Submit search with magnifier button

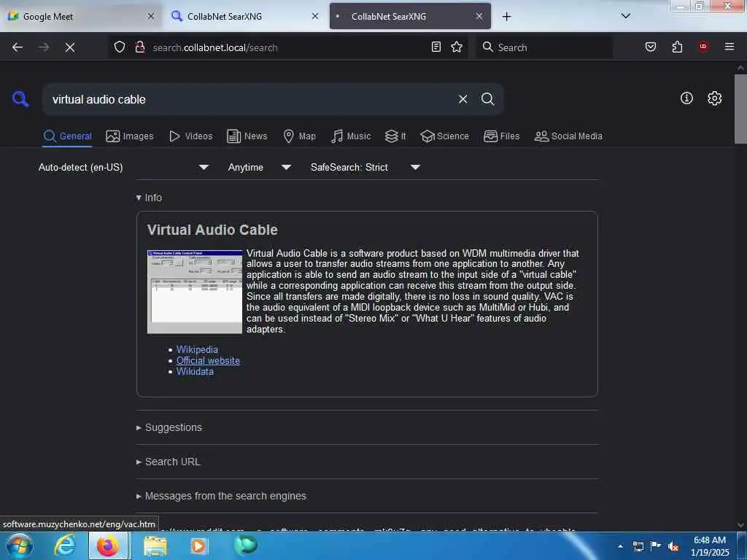pos(487,99)
